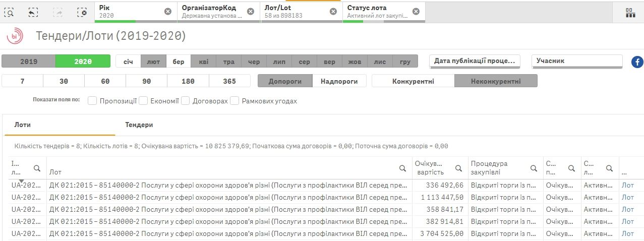Screen dimensions: 644x241
Task: Check the Економії field checkbox
Action: click(x=143, y=101)
